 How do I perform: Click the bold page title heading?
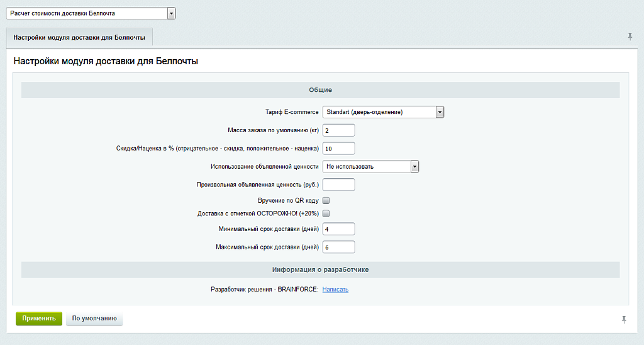point(106,62)
